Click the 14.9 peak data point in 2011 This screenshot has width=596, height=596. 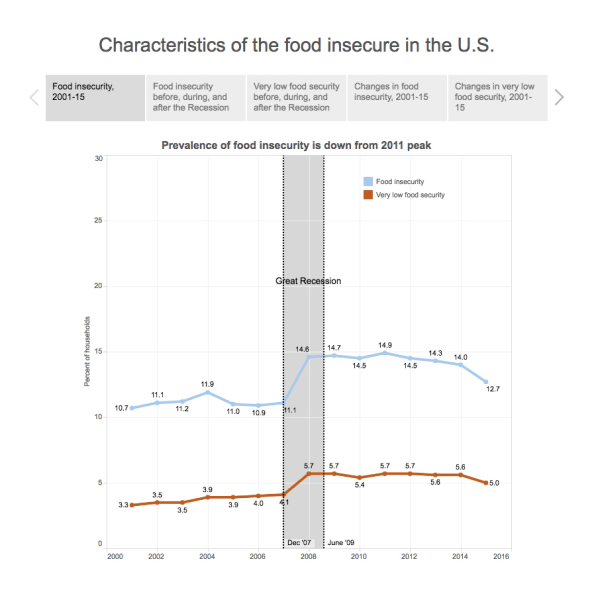385,353
